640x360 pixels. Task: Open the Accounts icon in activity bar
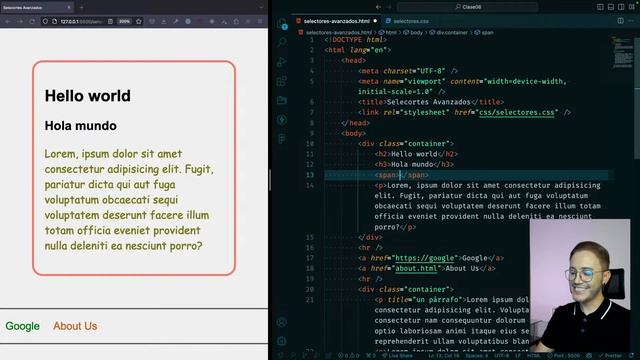point(282,322)
